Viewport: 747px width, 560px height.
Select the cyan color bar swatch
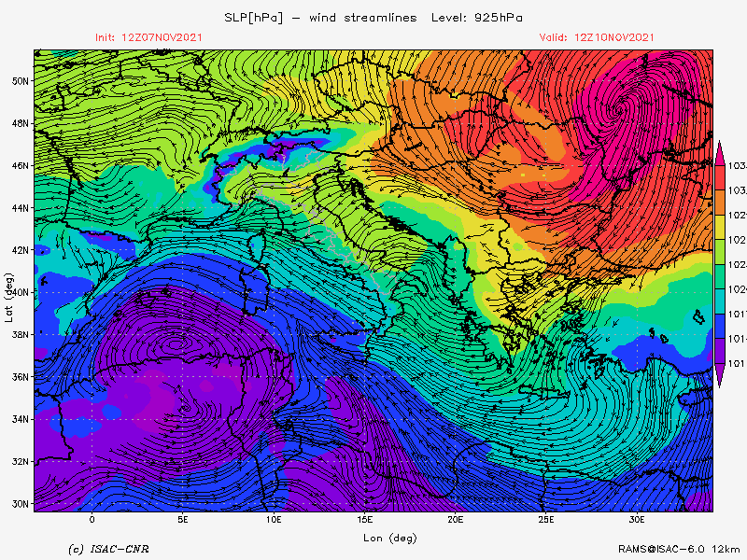pos(719,301)
